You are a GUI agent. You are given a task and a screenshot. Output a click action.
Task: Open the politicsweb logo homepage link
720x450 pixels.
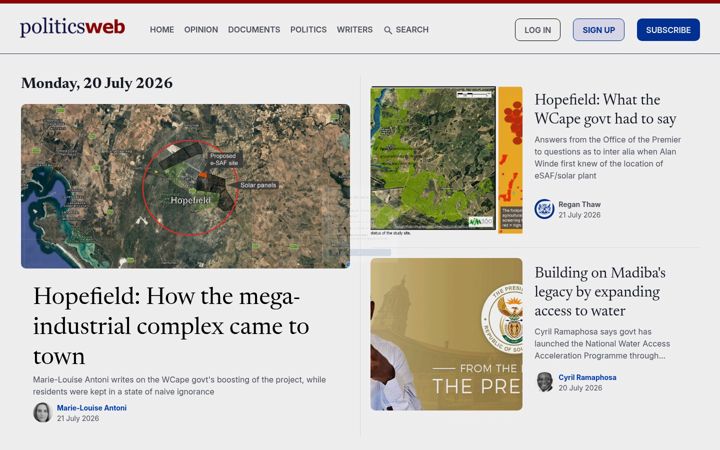tap(72, 27)
